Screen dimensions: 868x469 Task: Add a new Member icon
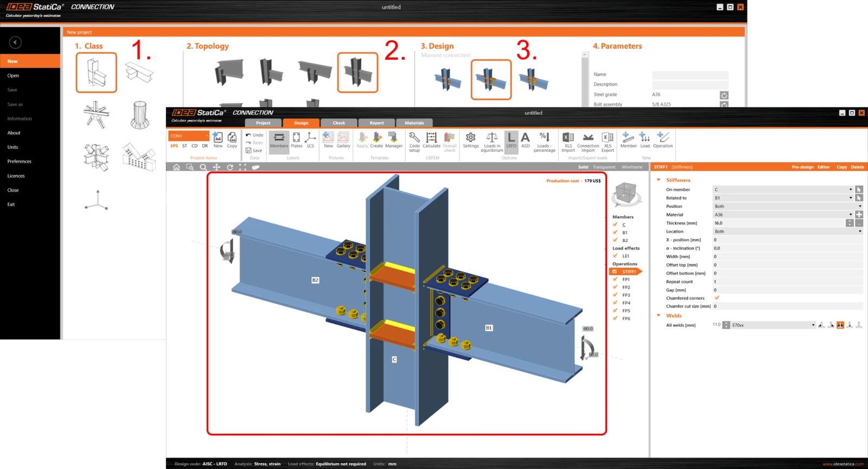628,140
